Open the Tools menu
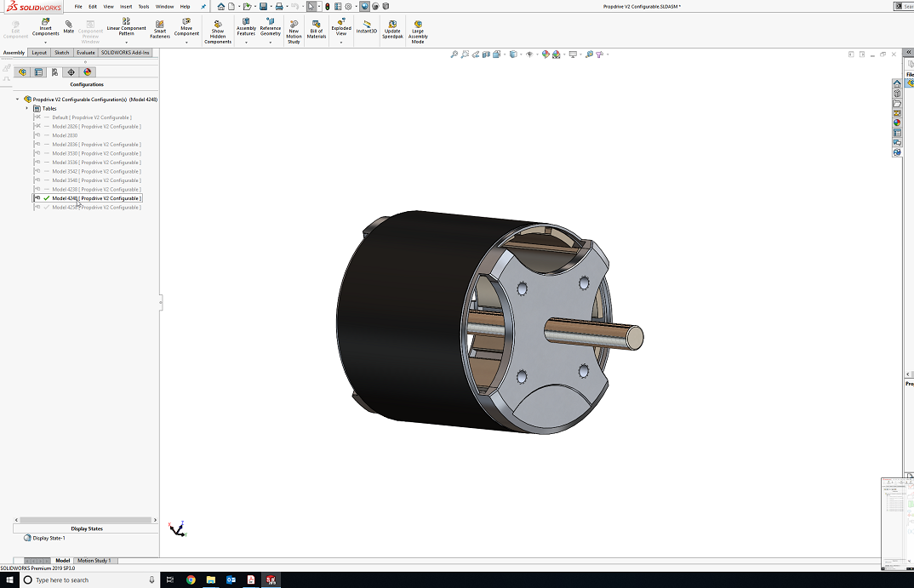914x588 pixels. pos(143,7)
